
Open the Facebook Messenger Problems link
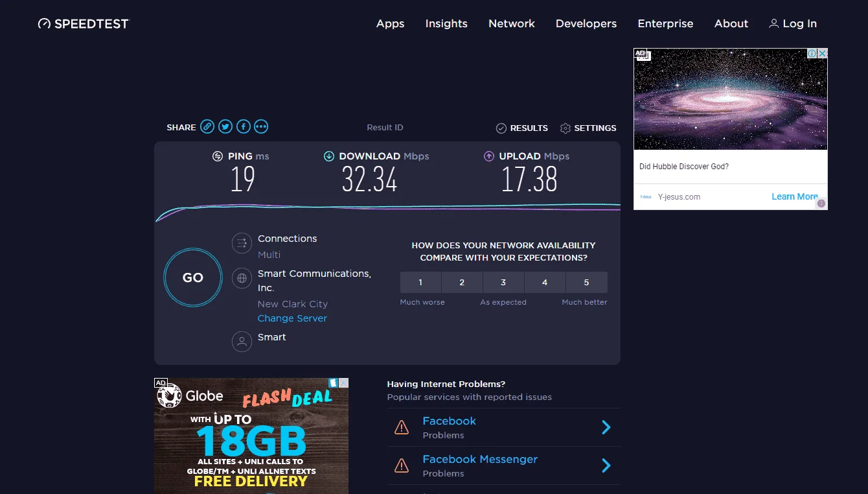(x=480, y=459)
